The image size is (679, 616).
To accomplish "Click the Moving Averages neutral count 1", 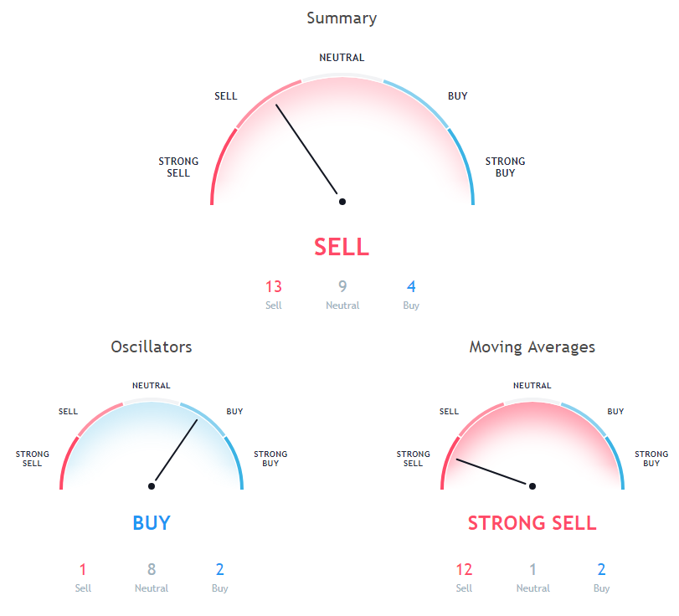I will click(x=533, y=570).
